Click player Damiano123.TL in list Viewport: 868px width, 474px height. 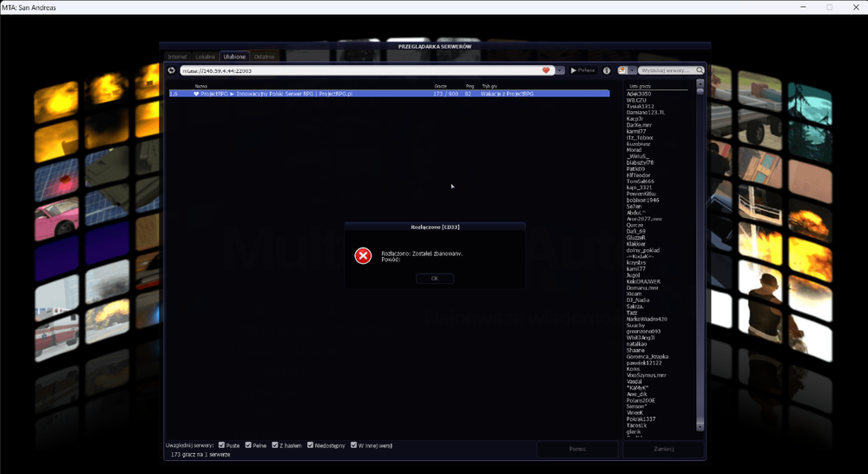click(x=646, y=112)
